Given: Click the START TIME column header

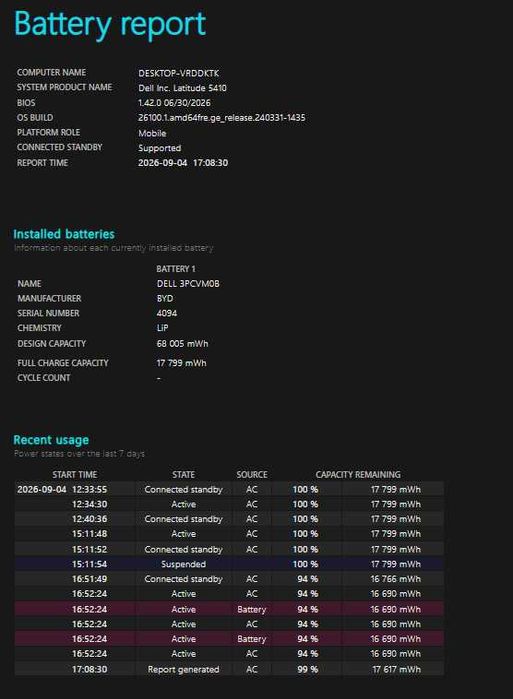Looking at the screenshot, I should [75, 474].
